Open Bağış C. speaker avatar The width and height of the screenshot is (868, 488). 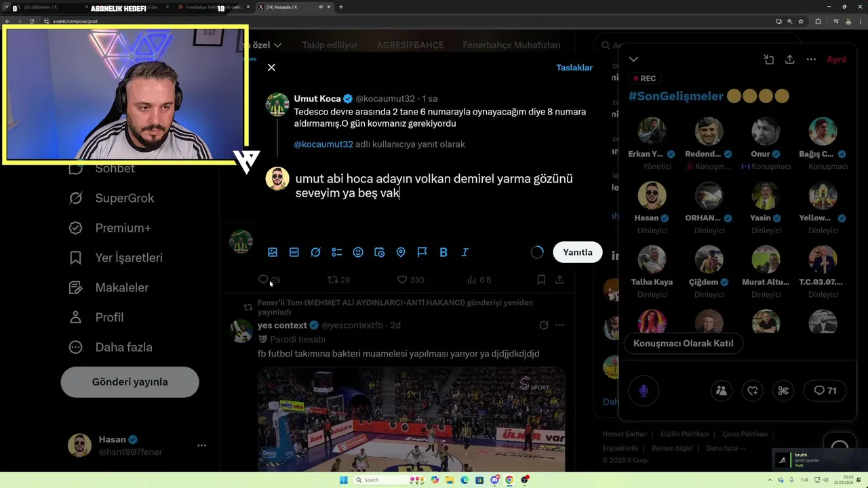click(823, 131)
